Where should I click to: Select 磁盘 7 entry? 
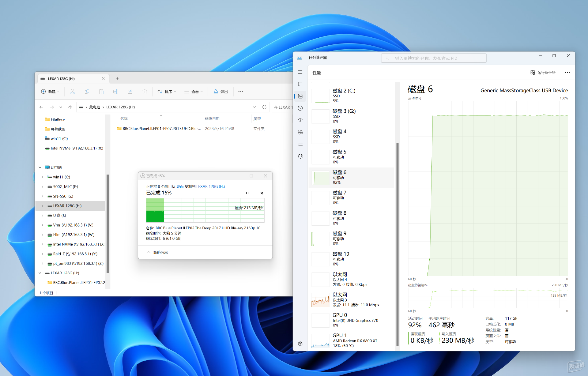click(351, 198)
